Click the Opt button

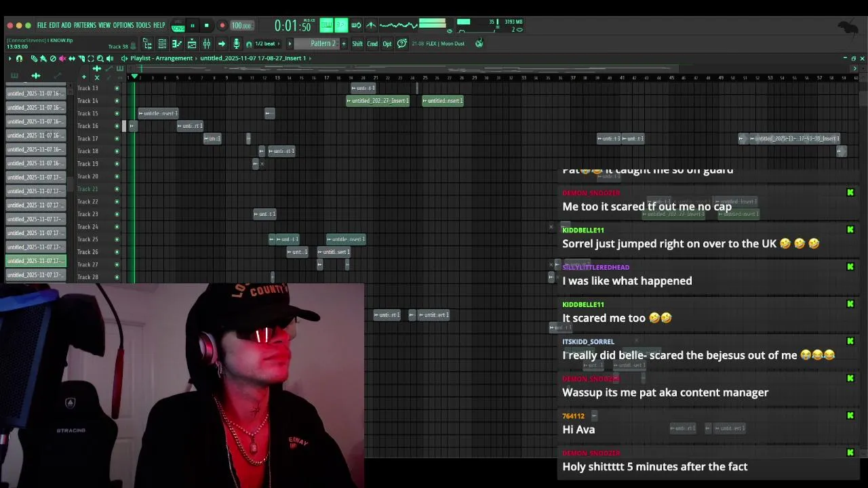(387, 43)
